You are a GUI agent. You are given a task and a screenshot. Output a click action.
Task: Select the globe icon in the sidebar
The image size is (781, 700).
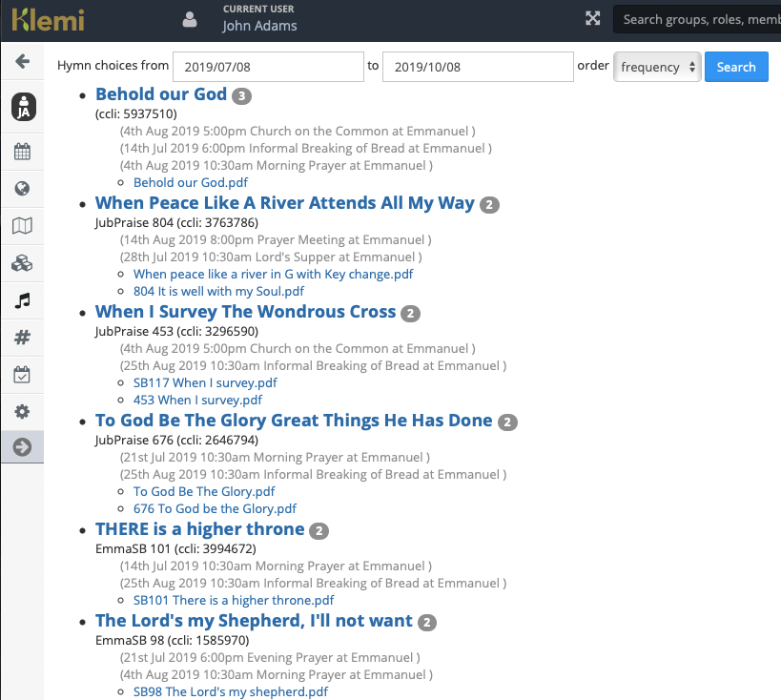[x=22, y=188]
